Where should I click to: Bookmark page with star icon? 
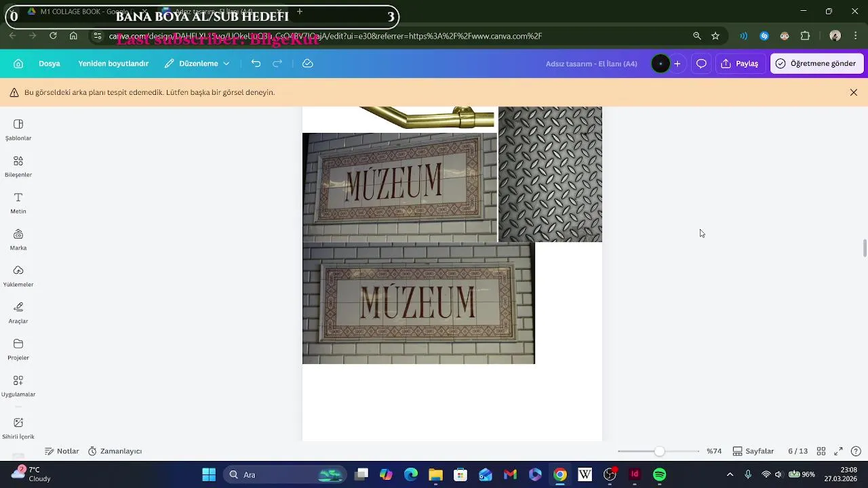pos(715,36)
